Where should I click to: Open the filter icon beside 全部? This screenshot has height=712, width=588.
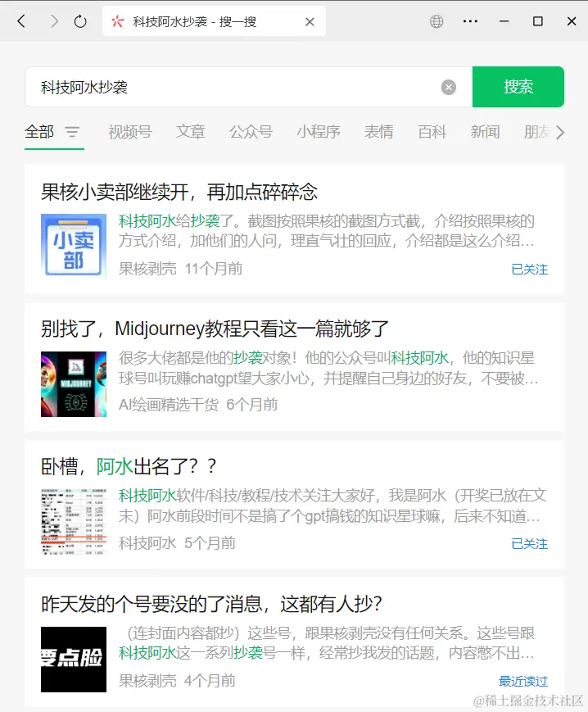[x=72, y=132]
